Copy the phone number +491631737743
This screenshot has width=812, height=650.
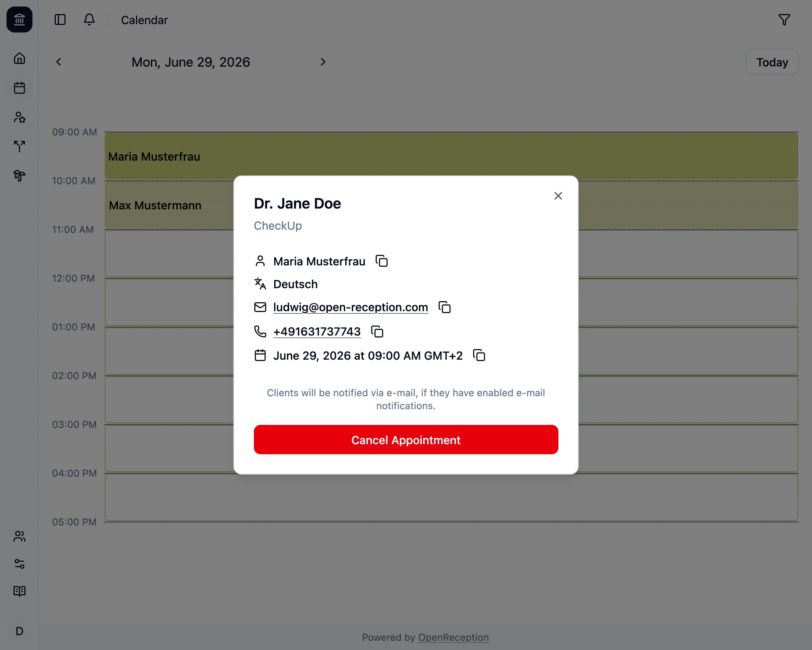pyautogui.click(x=377, y=331)
